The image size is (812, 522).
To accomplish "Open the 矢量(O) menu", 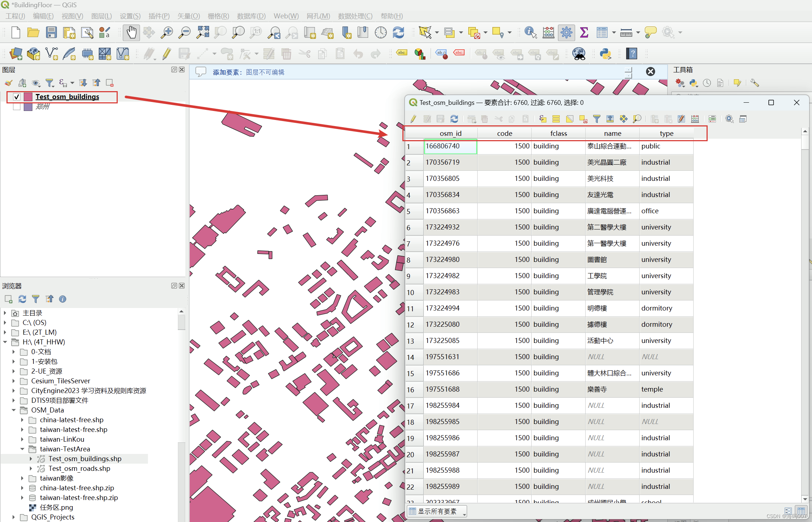I will click(x=189, y=16).
